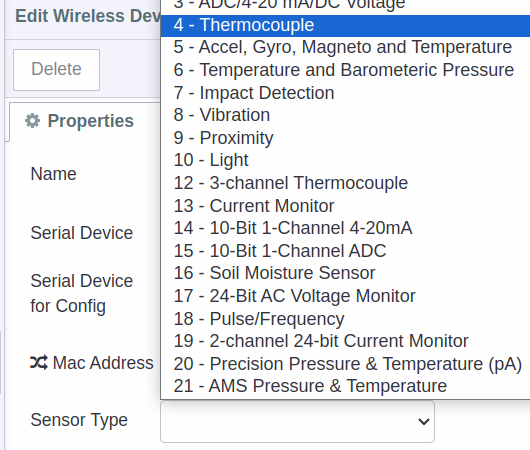530x450 pixels.
Task: Select 7 - Impact Detection option
Action: coord(345,93)
